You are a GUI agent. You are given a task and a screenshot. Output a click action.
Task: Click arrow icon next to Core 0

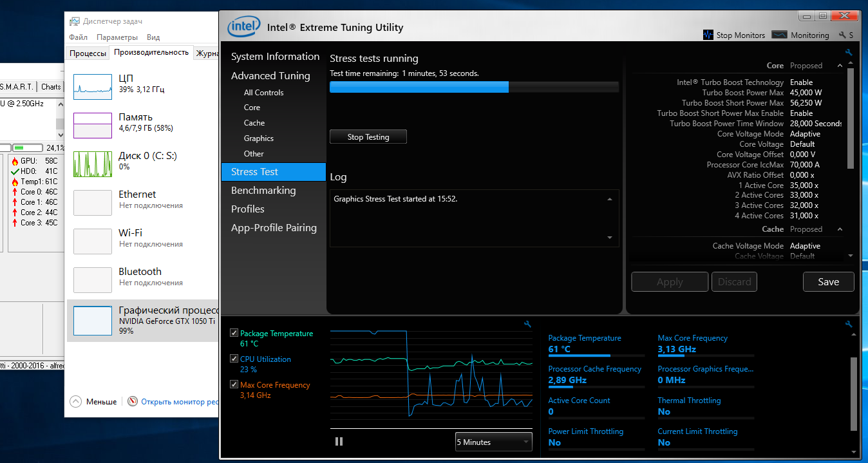click(x=15, y=192)
